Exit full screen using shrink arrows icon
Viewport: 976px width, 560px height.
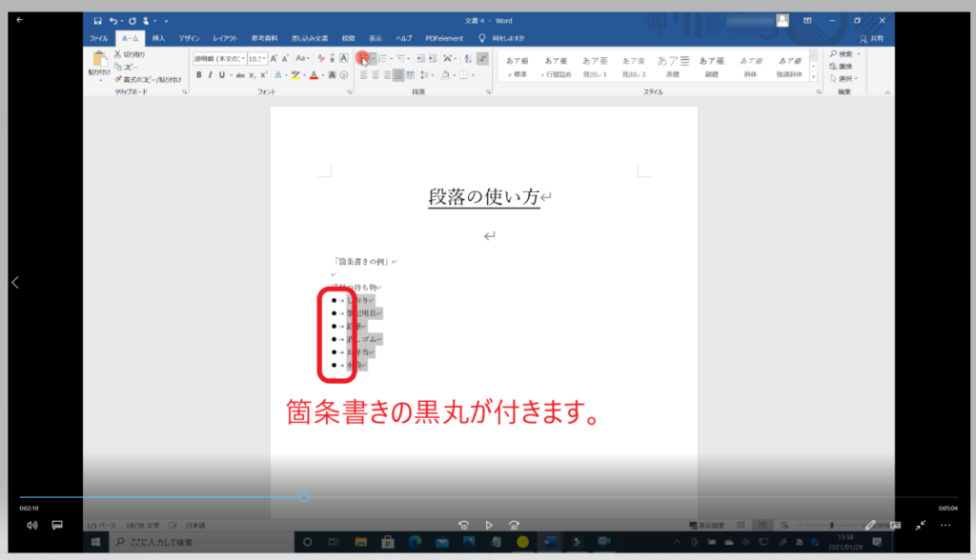(x=921, y=525)
